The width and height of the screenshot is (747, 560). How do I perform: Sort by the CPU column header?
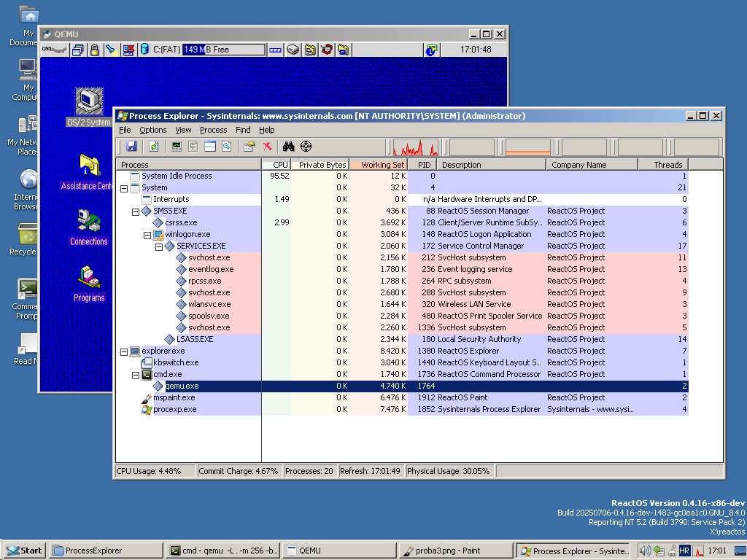pyautogui.click(x=276, y=165)
